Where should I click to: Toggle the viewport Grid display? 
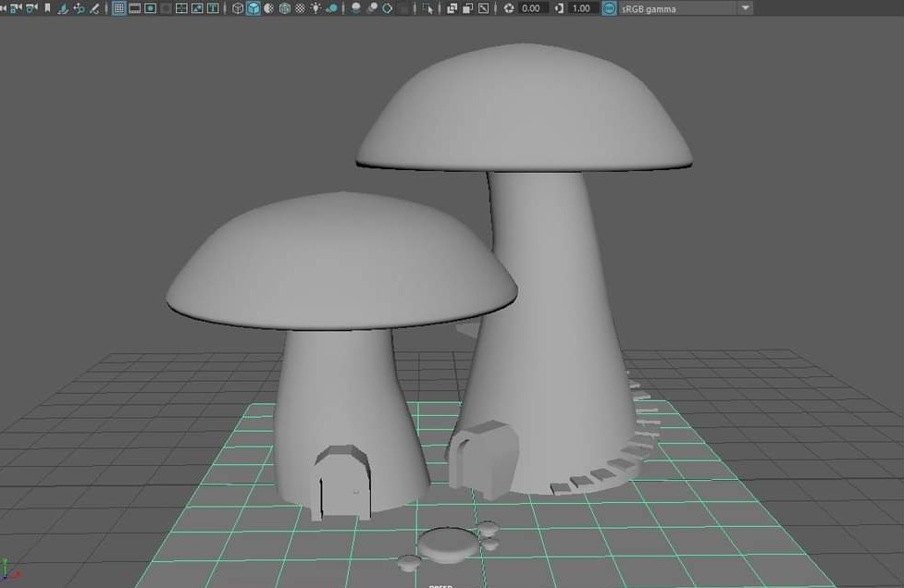(x=118, y=8)
